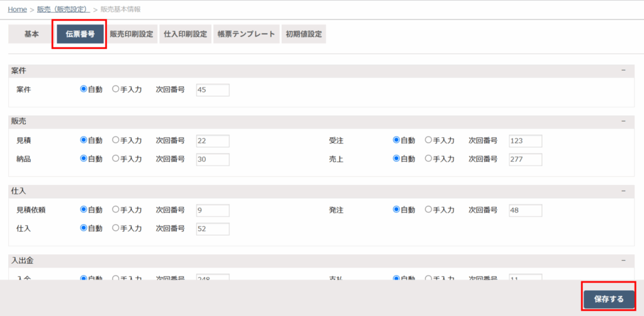Choose 自動 radio for 納品
Viewport: 644px width, 316px height.
[x=84, y=159]
